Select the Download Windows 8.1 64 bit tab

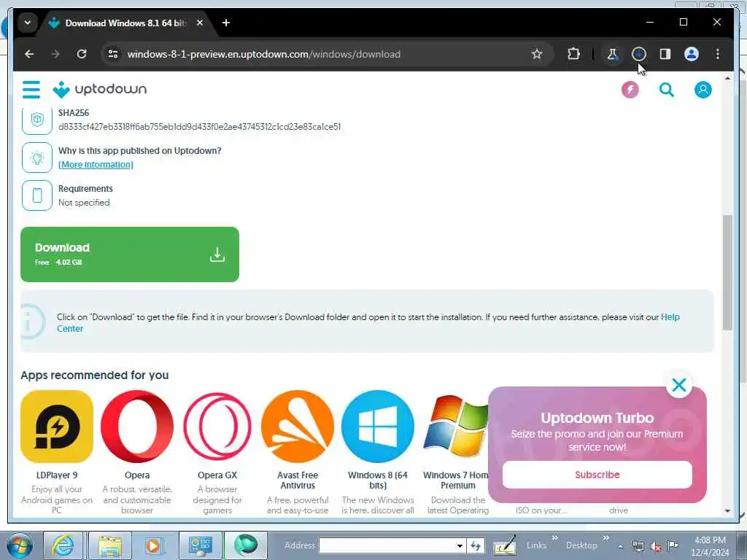click(x=125, y=23)
